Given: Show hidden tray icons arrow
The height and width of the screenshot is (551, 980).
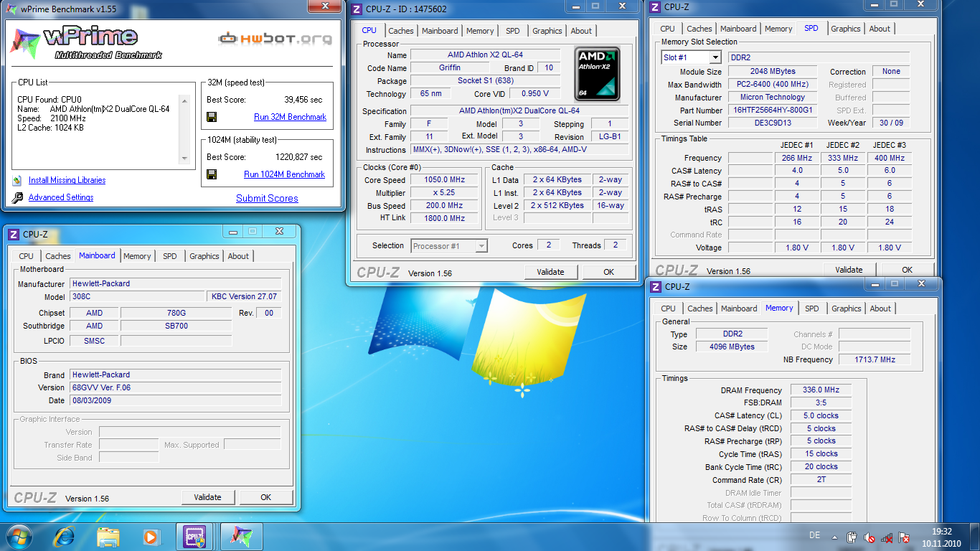Looking at the screenshot, I should [x=834, y=536].
